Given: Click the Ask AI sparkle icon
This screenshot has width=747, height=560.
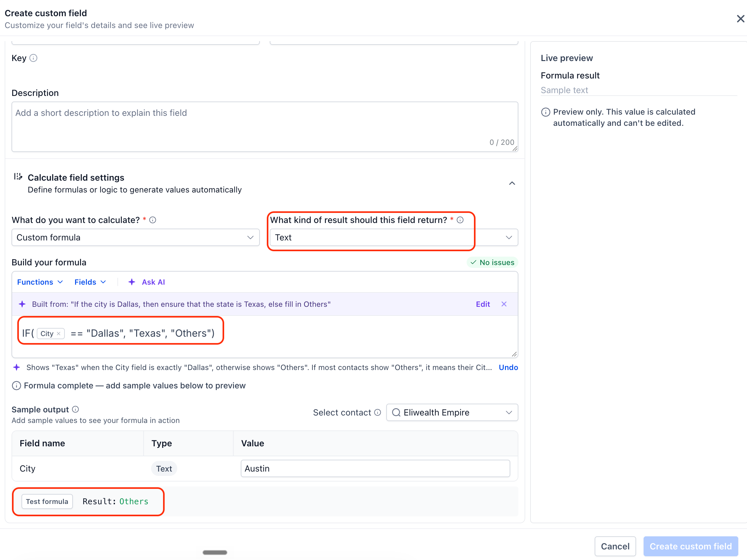Looking at the screenshot, I should [132, 282].
